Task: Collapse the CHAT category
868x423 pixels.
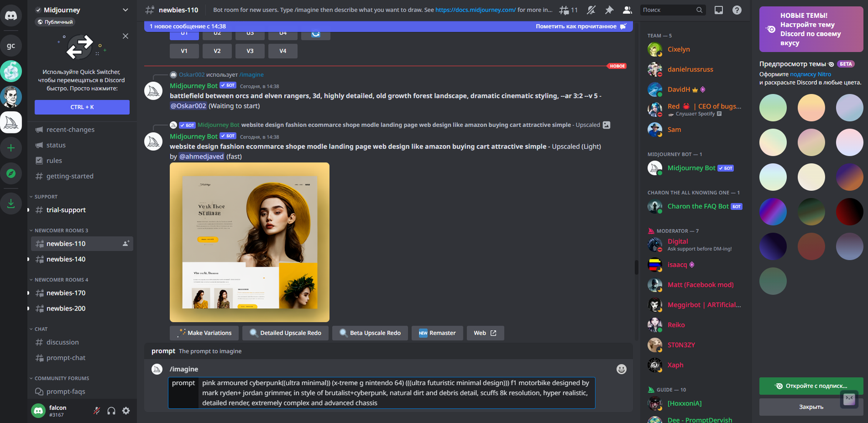Action: (39, 329)
